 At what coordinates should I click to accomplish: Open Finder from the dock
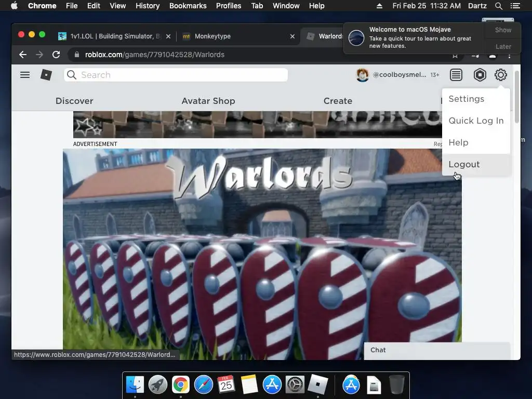pyautogui.click(x=135, y=384)
